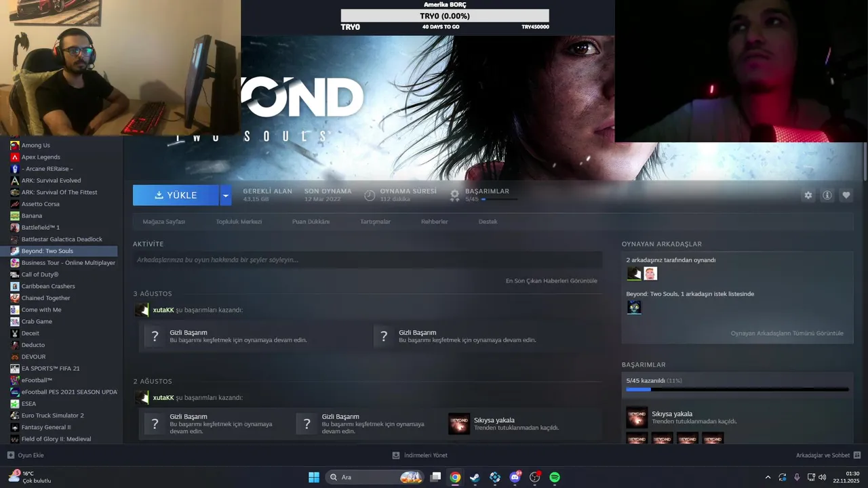Click Deceit game icon

pos(15,333)
